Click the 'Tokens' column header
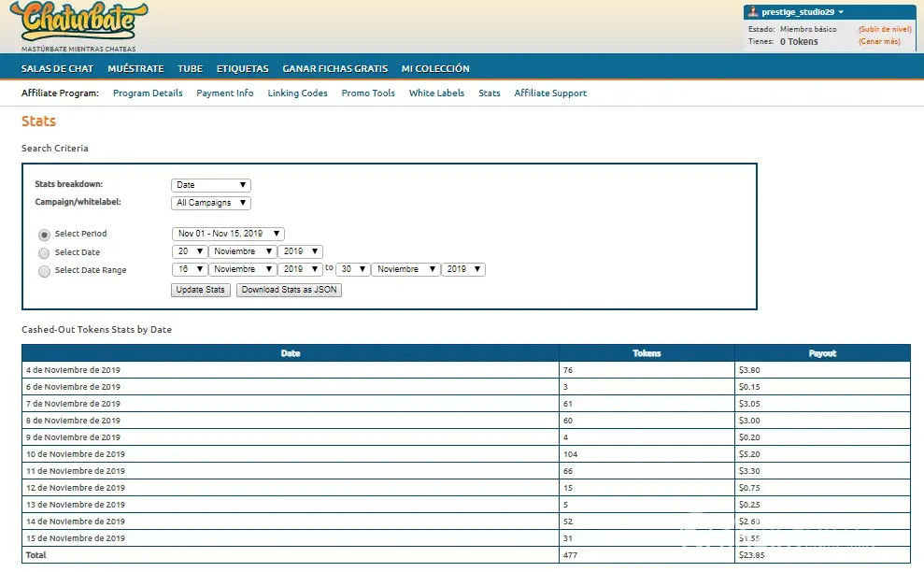Image resolution: width=924 pixels, height=572 pixels. [647, 353]
